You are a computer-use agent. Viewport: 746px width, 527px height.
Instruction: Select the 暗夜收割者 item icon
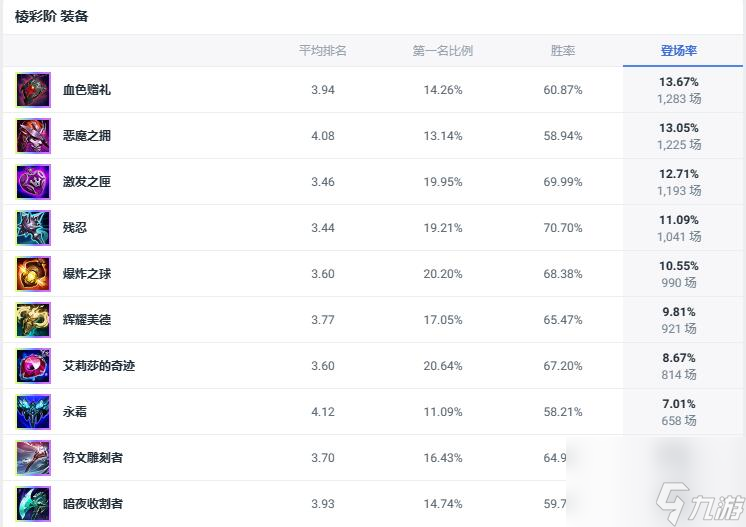pyautogui.click(x=33, y=504)
